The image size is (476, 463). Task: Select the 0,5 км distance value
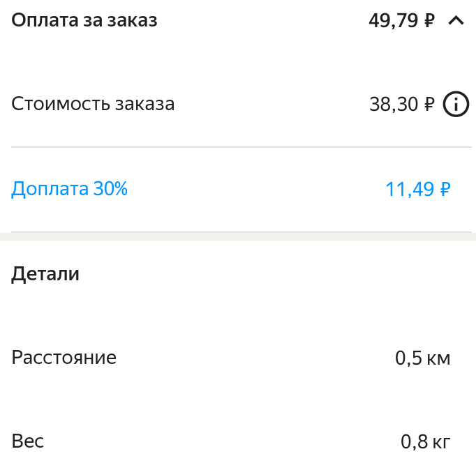coord(422,358)
